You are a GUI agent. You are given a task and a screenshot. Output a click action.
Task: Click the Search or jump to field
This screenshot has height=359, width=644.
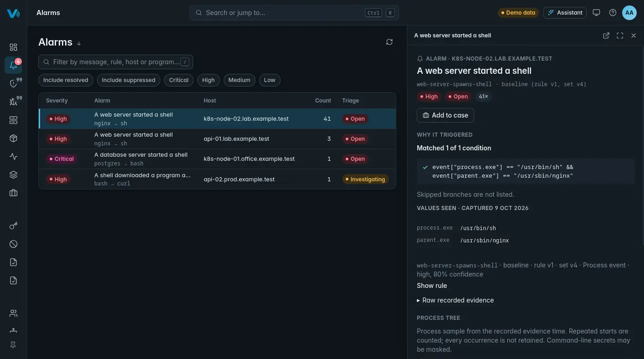tap(294, 13)
